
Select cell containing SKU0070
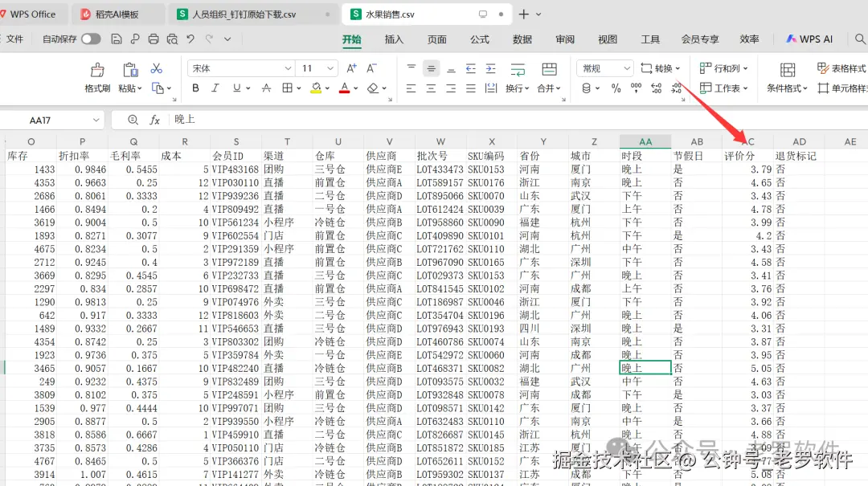[492, 196]
